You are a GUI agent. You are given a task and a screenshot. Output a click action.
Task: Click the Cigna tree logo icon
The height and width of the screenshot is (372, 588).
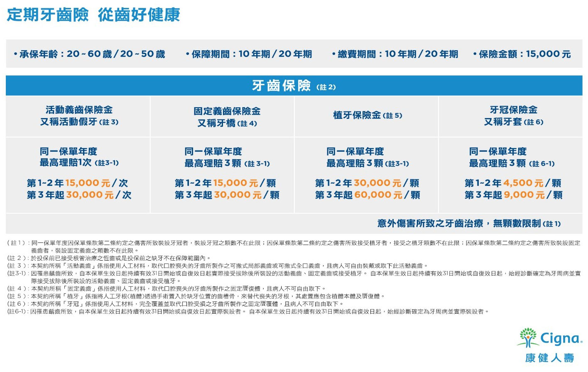527,338
